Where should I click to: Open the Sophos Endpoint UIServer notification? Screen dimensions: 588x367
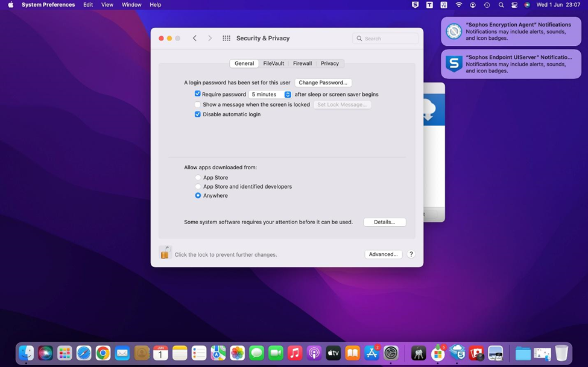coord(511,64)
